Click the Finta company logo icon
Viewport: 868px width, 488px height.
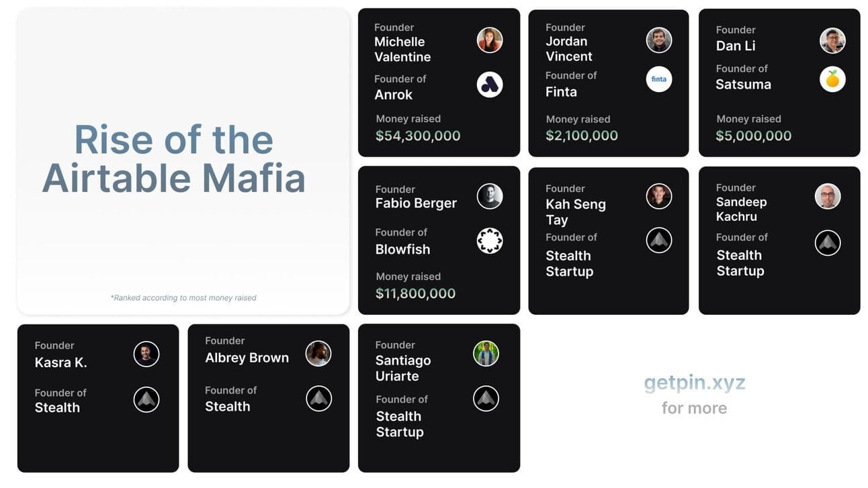click(659, 79)
